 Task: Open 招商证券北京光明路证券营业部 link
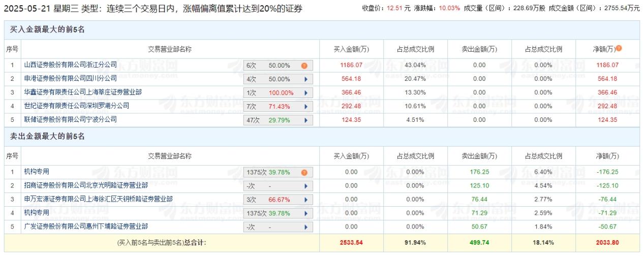coord(86,185)
